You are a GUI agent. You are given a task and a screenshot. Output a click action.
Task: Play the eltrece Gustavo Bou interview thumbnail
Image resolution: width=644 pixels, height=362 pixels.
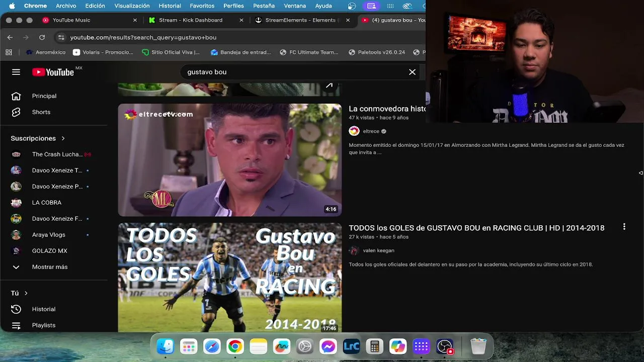tap(230, 160)
